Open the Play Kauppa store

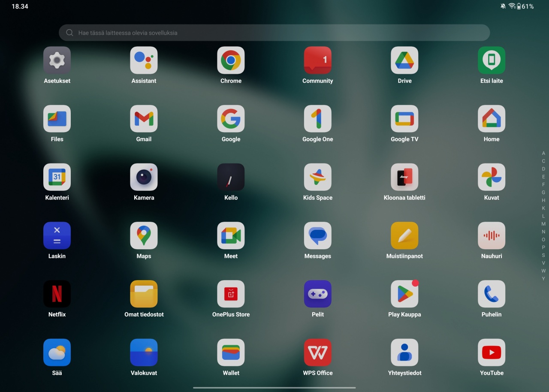click(x=404, y=294)
